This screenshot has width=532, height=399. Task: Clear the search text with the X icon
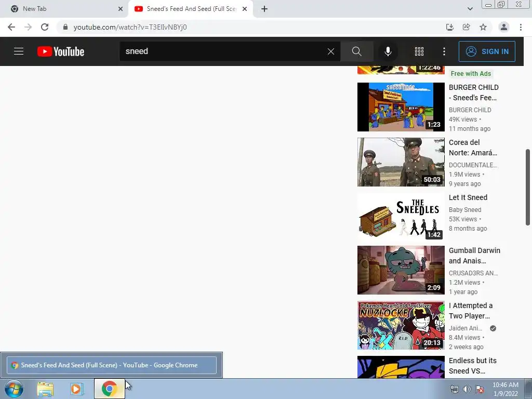(x=331, y=51)
